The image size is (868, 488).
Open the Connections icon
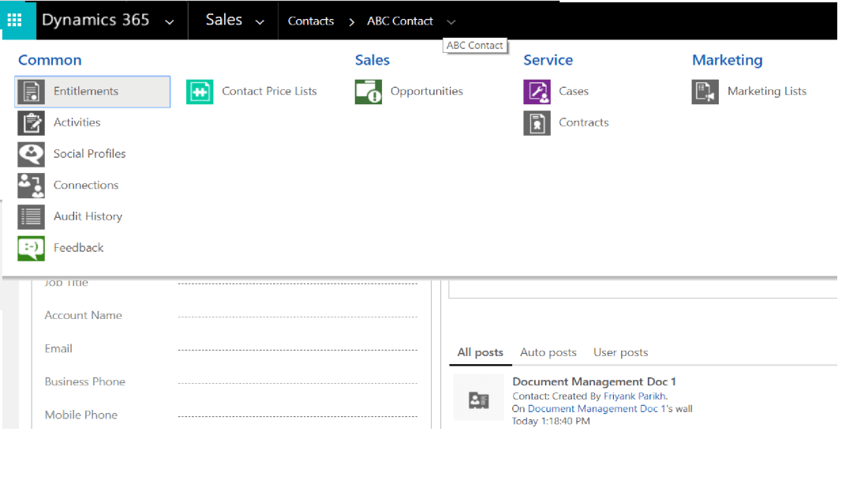point(32,186)
